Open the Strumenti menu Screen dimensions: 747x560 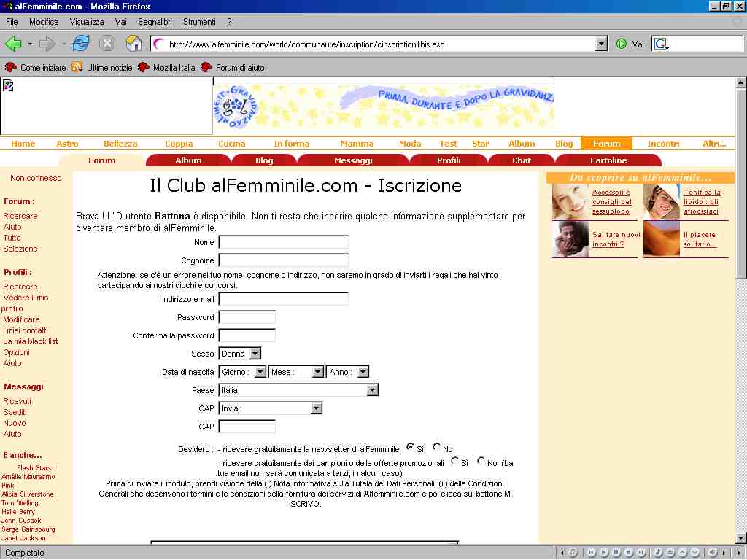pos(199,22)
